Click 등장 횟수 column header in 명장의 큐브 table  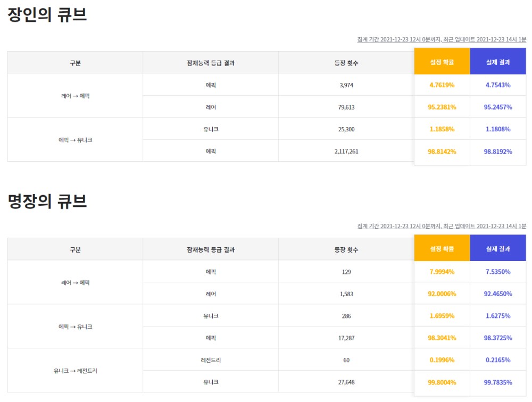(346, 249)
